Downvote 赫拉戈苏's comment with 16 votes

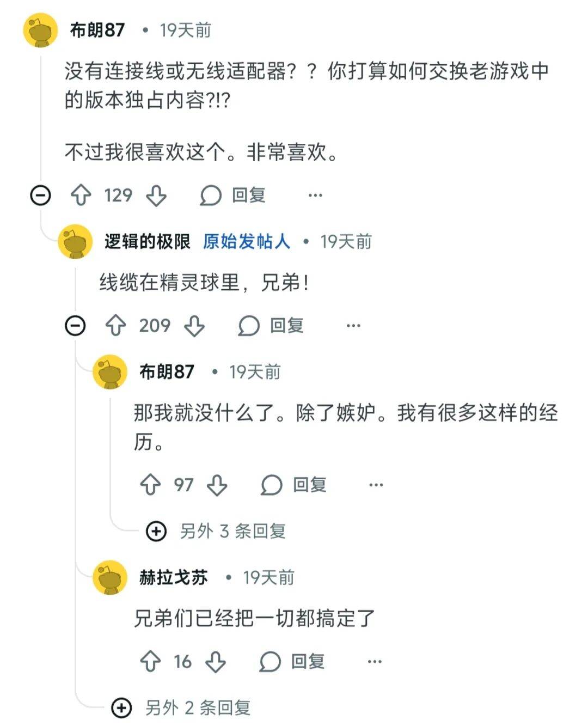[x=216, y=661]
